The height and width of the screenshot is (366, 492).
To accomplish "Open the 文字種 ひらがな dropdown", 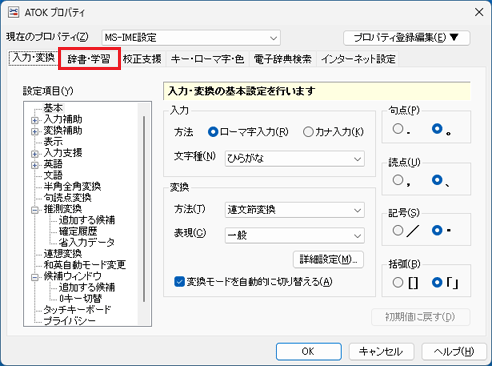I will coord(295,159).
